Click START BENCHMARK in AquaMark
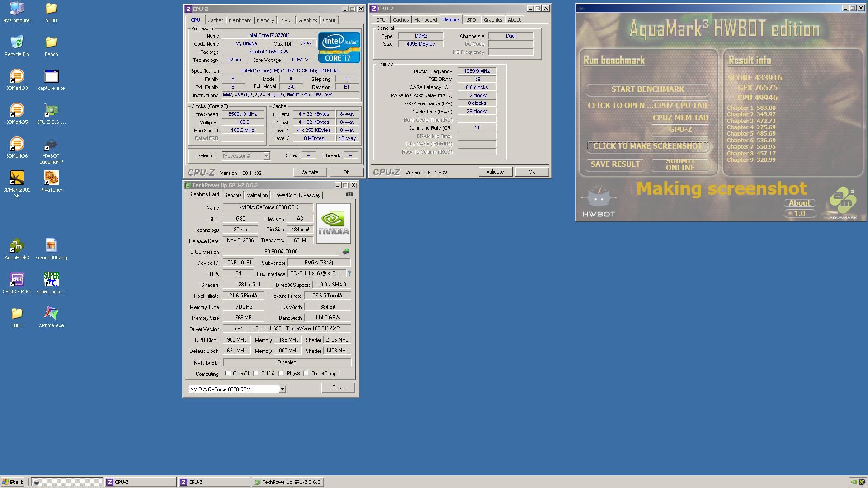868x488 pixels. (x=647, y=89)
